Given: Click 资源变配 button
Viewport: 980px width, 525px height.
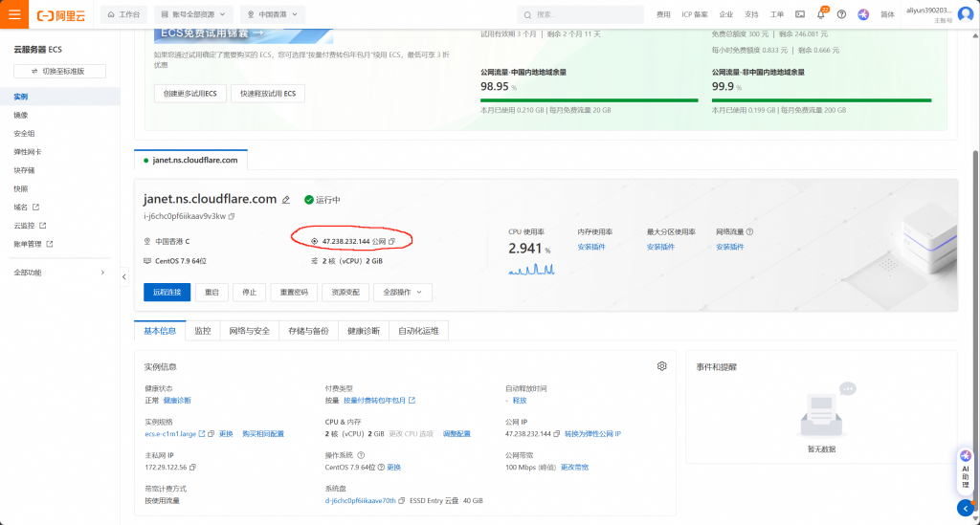Looking at the screenshot, I should coord(345,293).
